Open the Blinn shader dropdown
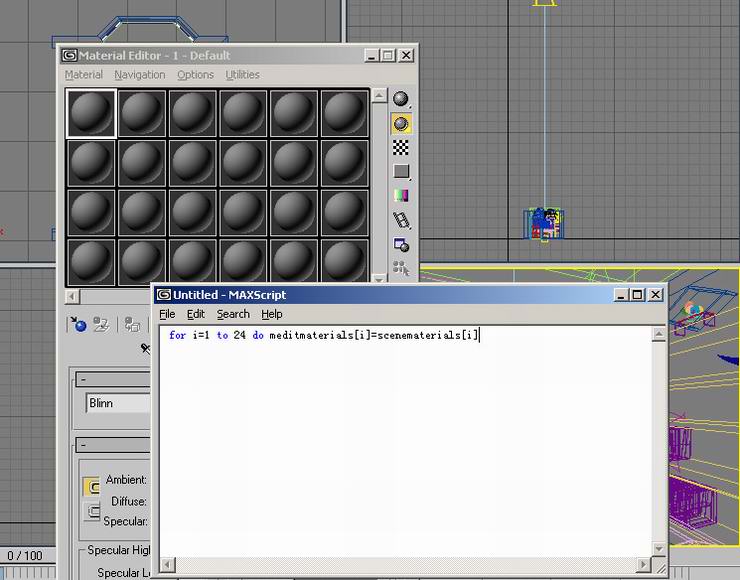The width and height of the screenshot is (740, 580). point(118,403)
